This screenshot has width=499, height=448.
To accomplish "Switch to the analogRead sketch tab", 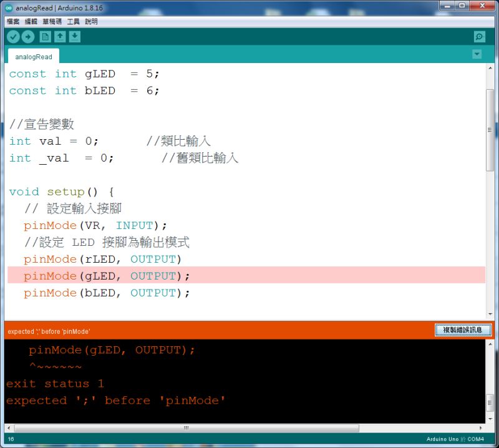I will [x=32, y=56].
